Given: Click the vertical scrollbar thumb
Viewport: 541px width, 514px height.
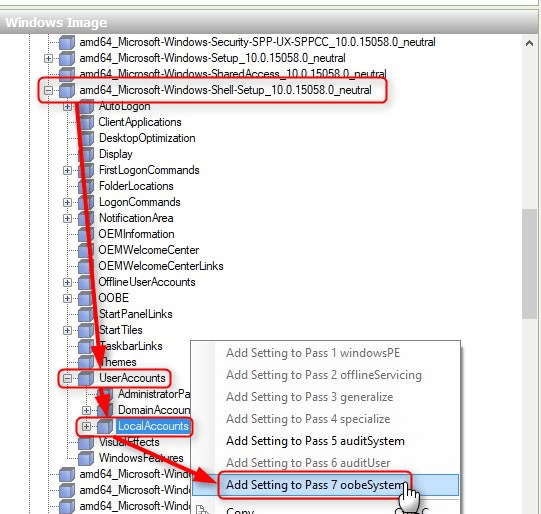Looking at the screenshot, I should [529, 264].
